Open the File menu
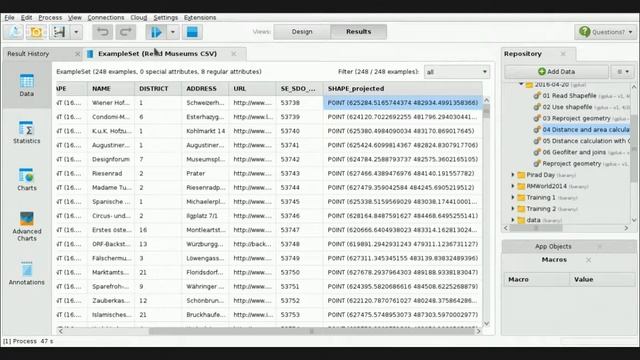 9,18
